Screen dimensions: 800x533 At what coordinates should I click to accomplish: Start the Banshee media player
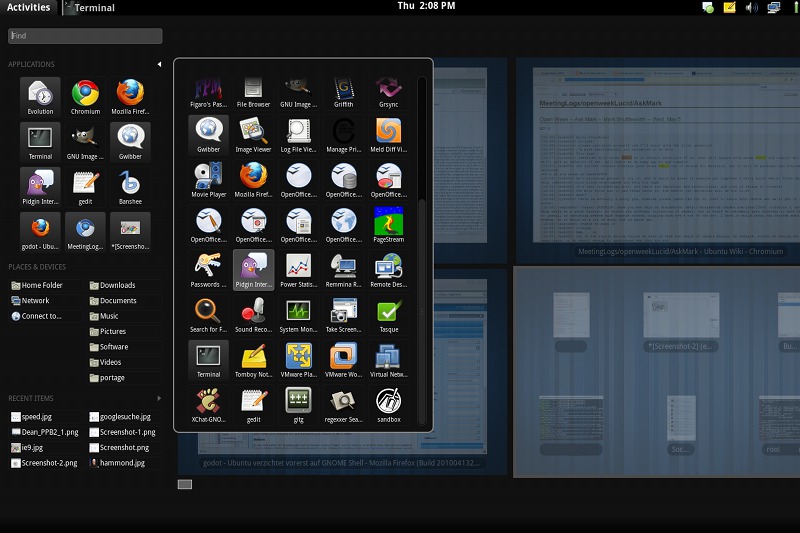(x=130, y=187)
